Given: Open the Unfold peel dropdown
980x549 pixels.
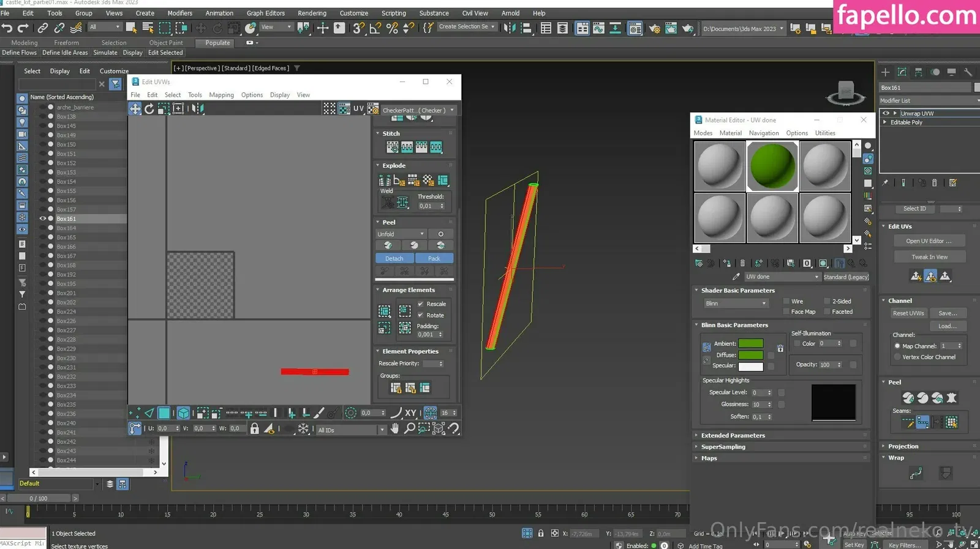Looking at the screenshot, I should click(x=401, y=234).
